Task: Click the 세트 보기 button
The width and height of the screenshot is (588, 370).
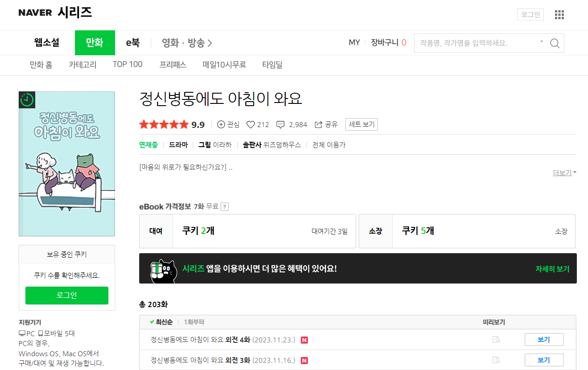Action: coord(362,124)
